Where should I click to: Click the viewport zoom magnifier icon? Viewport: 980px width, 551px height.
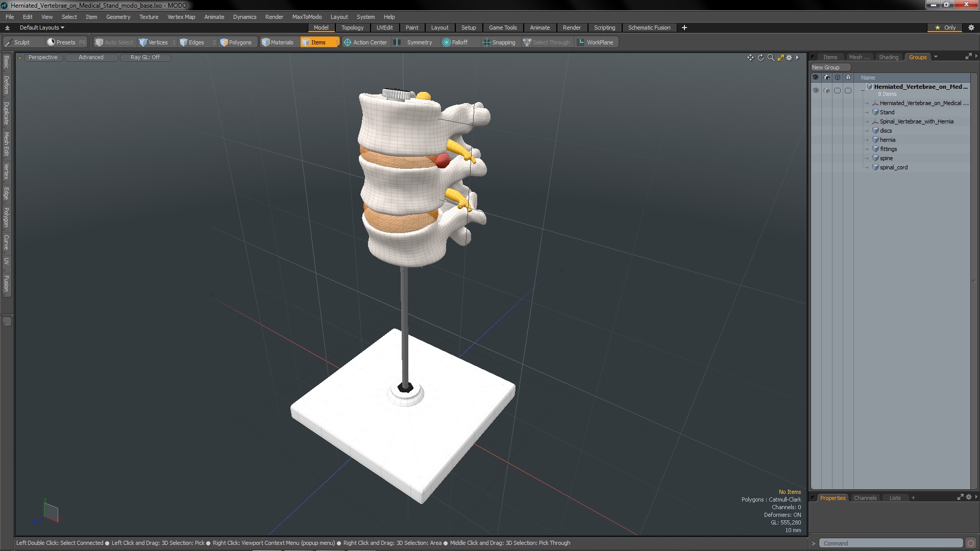pos(771,58)
